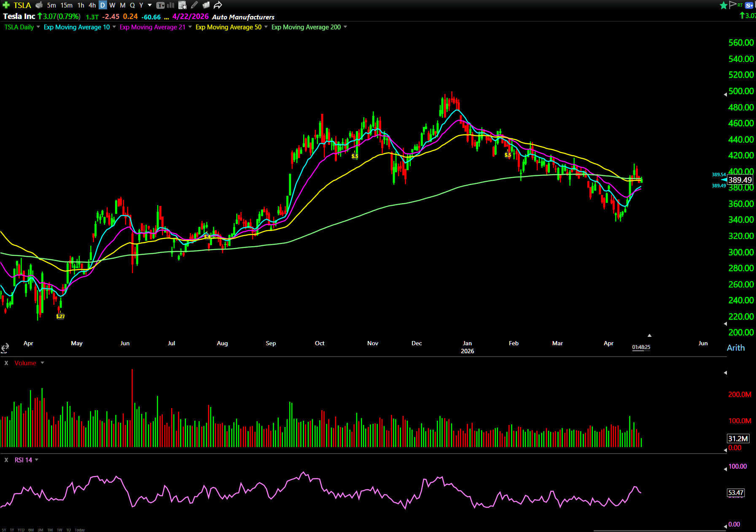This screenshot has width=756, height=532.
Task: Click the flag icon to flag TSLA
Action: 733,5
